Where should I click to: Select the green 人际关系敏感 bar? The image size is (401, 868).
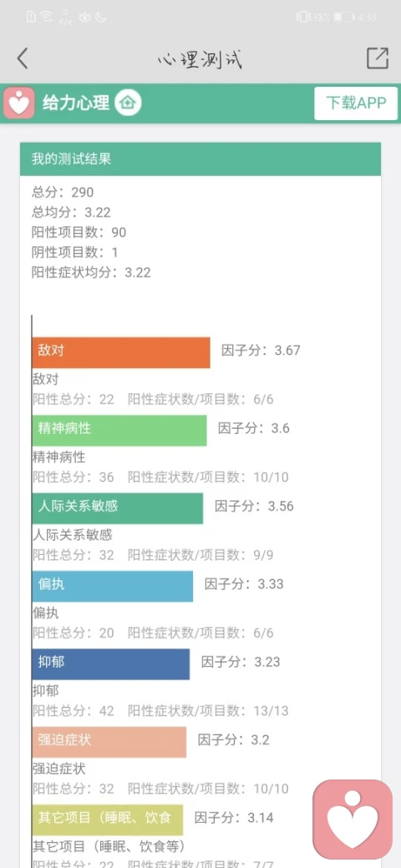click(x=118, y=508)
